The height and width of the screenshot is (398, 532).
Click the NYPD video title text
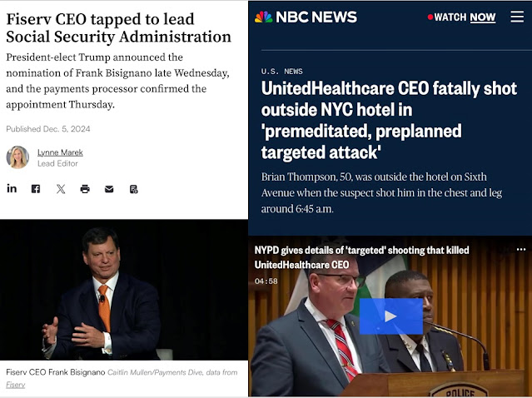click(361, 257)
